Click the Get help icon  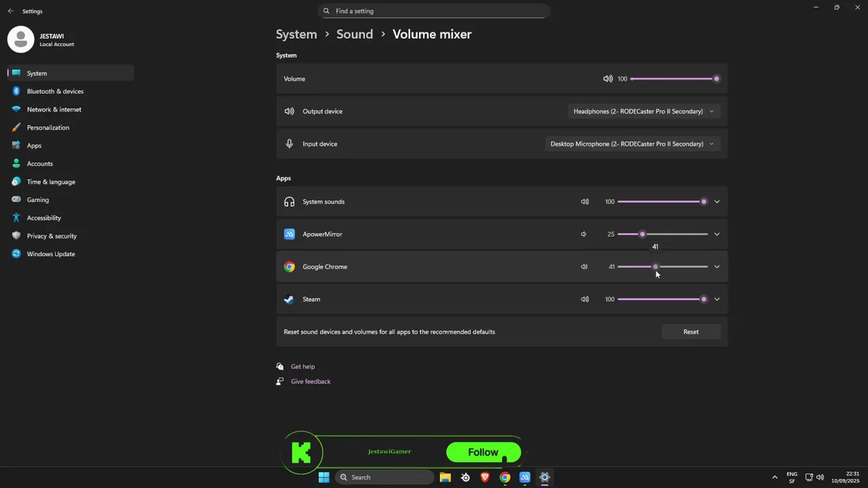(280, 366)
